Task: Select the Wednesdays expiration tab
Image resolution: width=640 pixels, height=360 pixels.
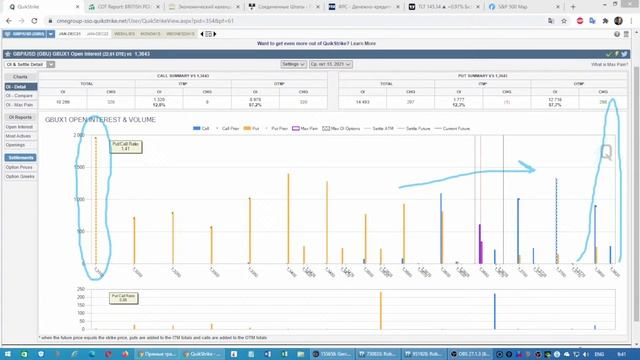Action: 180,34
